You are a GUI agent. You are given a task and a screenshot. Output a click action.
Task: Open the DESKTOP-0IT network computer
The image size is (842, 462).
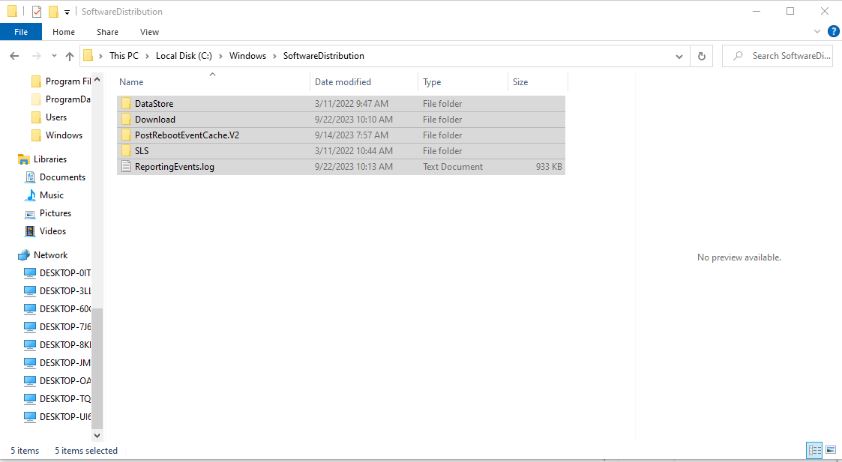pyautogui.click(x=57, y=272)
